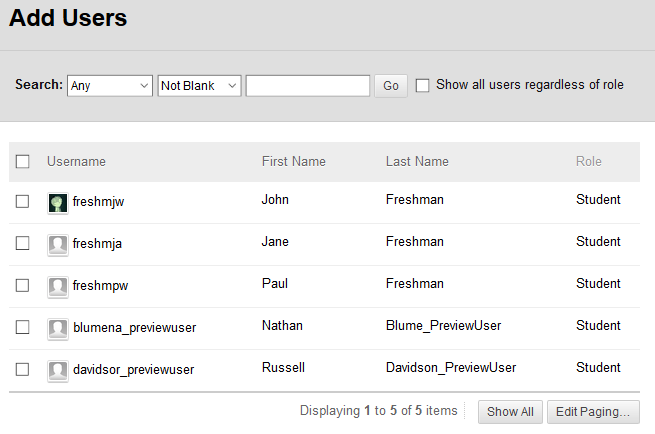Screen dimensions: 655x434
Task: Enable Show all users regardless of role
Action: (422, 85)
